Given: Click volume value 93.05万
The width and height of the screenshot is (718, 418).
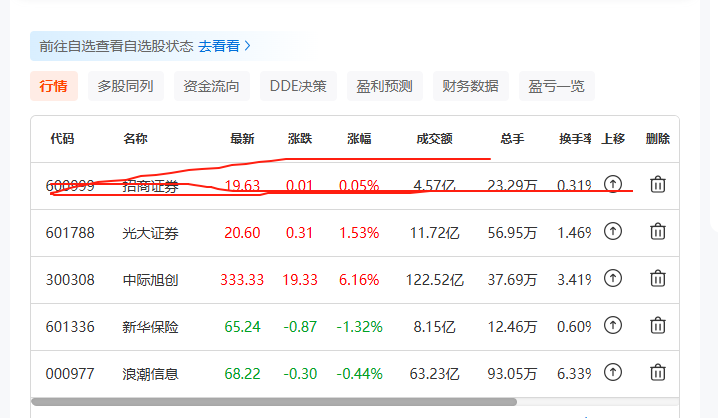Looking at the screenshot, I should pos(512,374).
